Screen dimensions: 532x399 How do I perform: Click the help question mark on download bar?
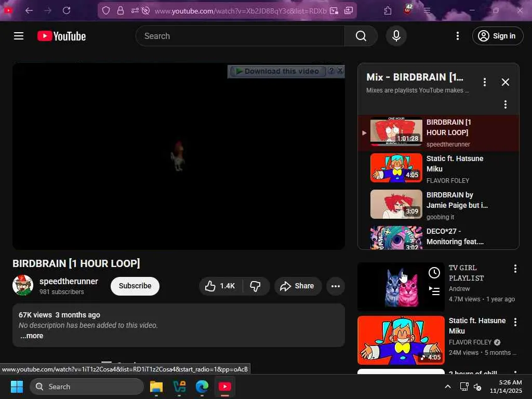[331, 71]
